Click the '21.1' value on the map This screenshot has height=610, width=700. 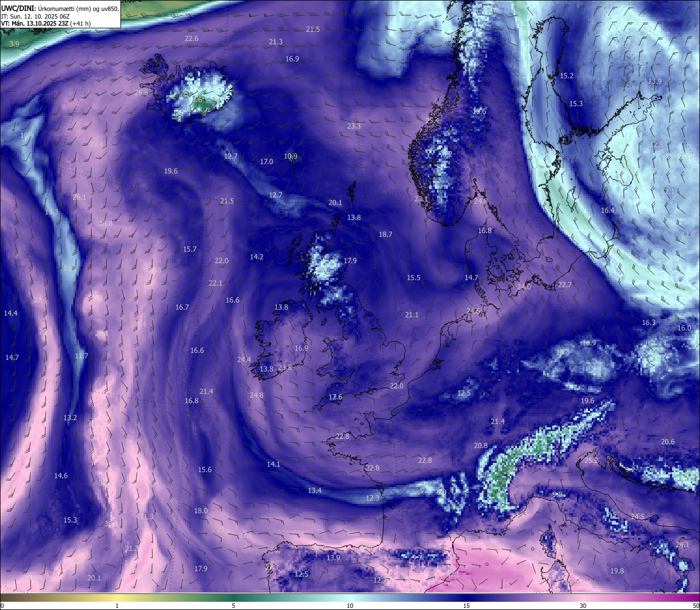click(x=412, y=315)
